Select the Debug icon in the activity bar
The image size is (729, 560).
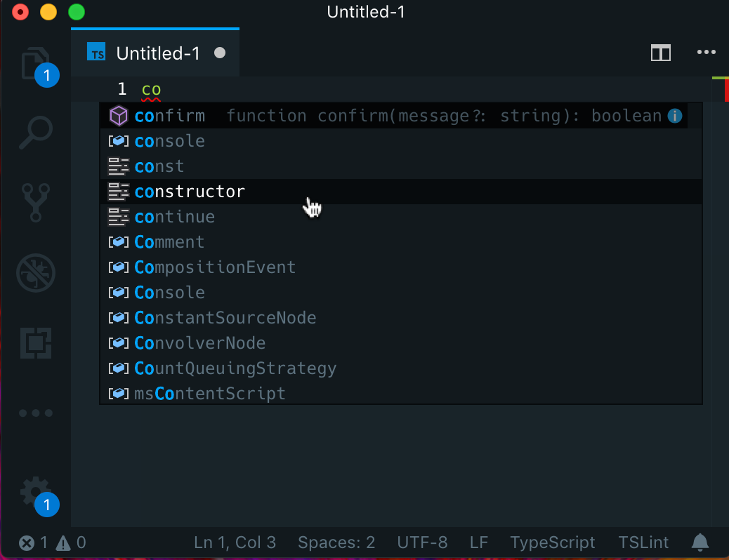coord(35,273)
